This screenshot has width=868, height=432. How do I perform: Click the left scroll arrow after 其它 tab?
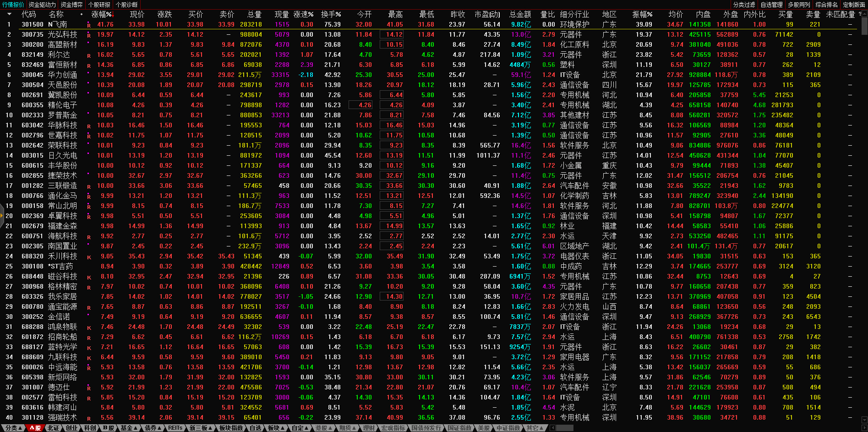tap(552, 428)
